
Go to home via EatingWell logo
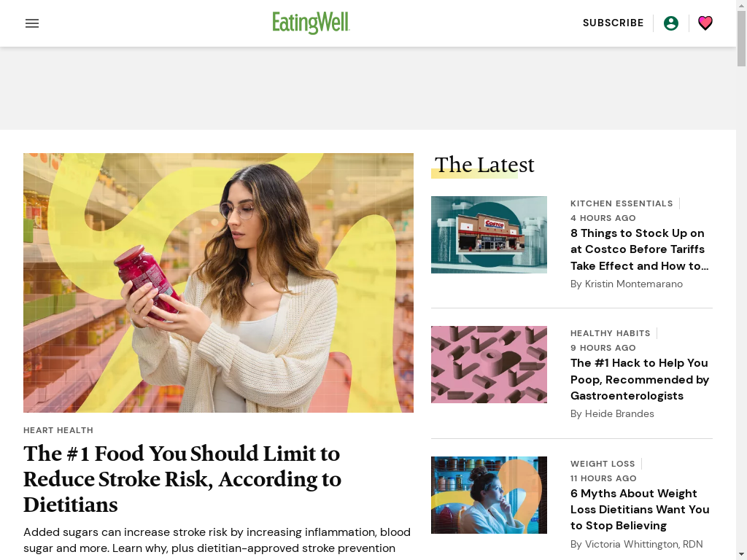[x=311, y=23]
